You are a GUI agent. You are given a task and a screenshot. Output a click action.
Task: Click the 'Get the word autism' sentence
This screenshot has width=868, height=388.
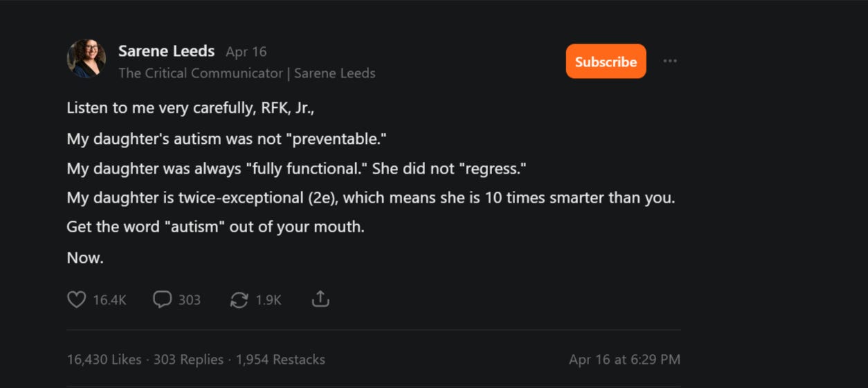pyautogui.click(x=215, y=227)
